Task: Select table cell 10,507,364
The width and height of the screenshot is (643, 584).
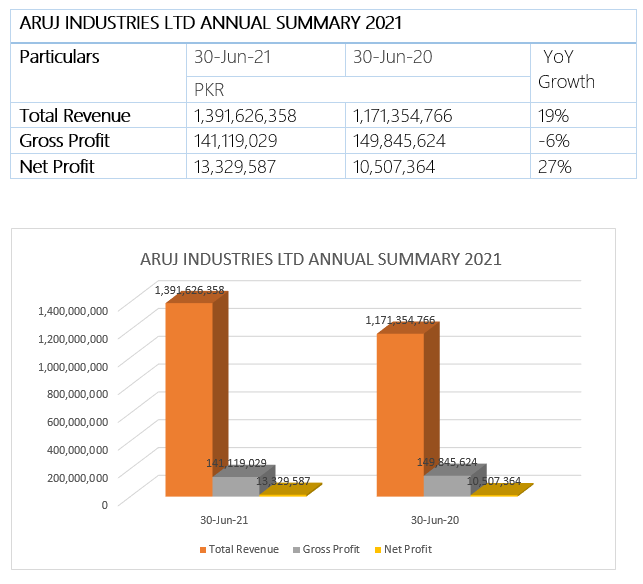Action: tap(438, 166)
